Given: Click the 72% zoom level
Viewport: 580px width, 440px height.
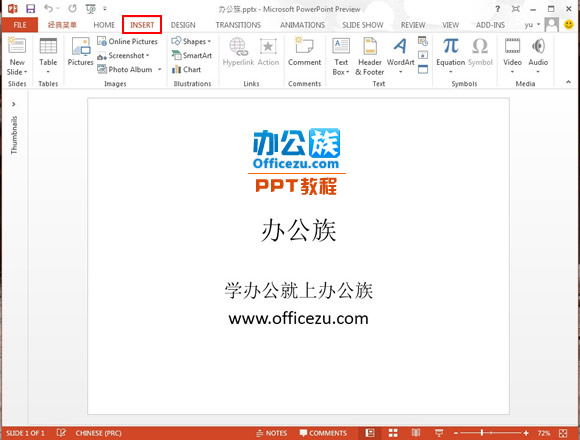Looking at the screenshot, I should pos(544,433).
